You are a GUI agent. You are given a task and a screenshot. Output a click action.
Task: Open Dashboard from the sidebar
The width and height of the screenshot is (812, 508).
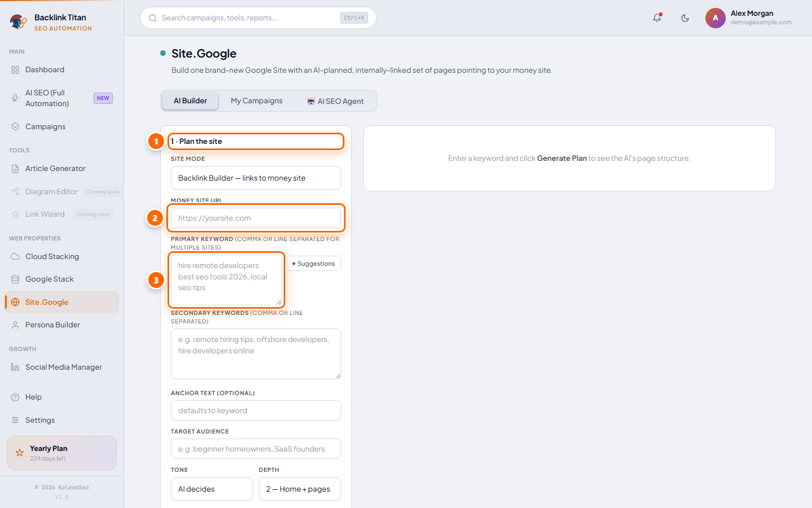pyautogui.click(x=62, y=70)
